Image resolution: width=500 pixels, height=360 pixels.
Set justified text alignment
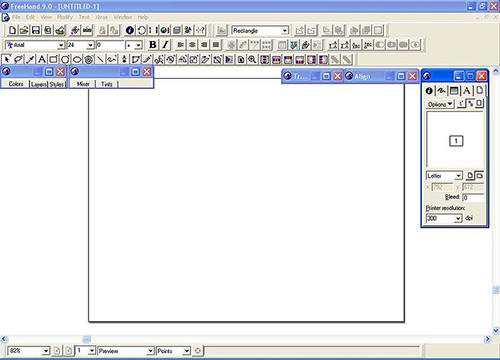(216, 45)
